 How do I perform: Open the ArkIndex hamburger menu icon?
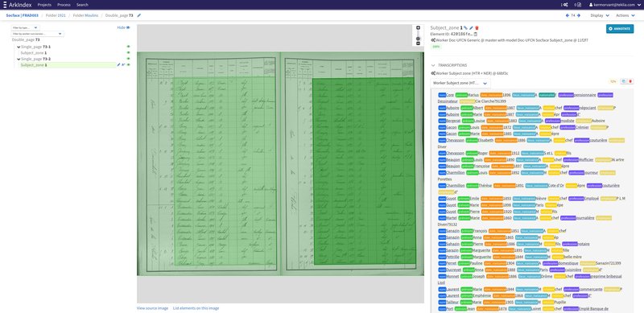[x=5, y=5]
